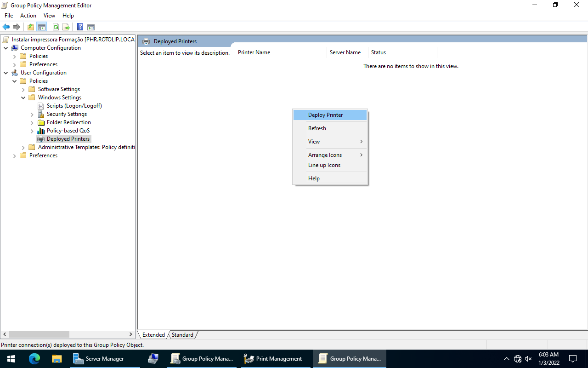Viewport: 588px width, 368px height.
Task: Click the Printer Name column header
Action: [254, 52]
